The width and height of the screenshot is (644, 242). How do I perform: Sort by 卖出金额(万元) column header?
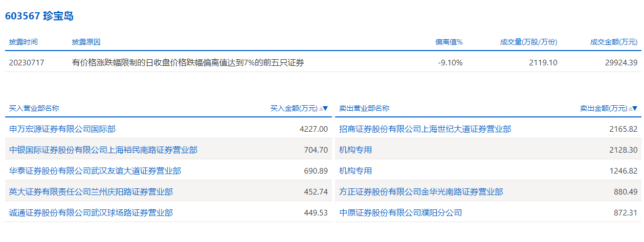[x=603, y=108]
